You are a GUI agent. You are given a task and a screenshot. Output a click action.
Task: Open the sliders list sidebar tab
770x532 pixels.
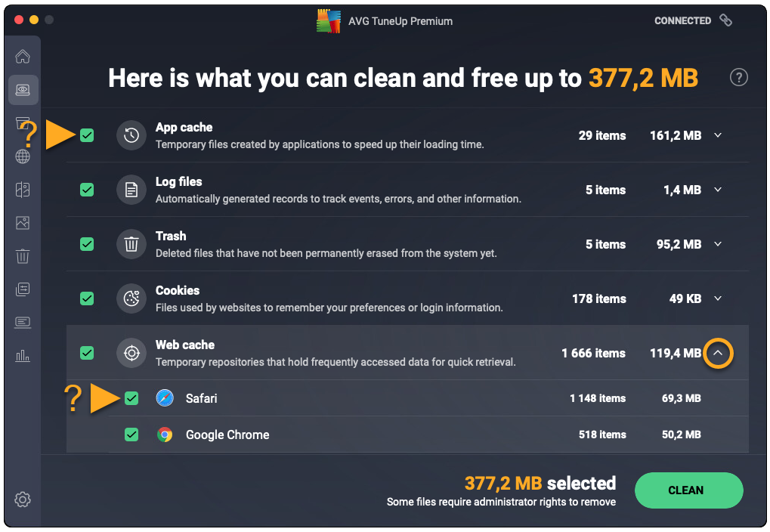tap(23, 289)
